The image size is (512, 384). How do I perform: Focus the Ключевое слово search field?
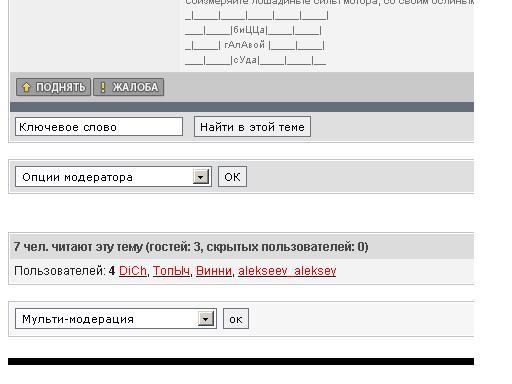[99, 127]
